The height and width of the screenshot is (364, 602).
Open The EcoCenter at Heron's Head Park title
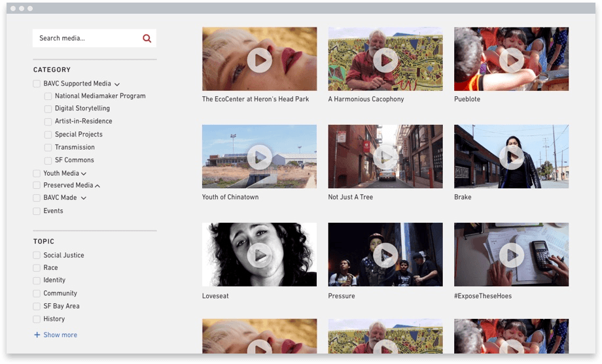[x=255, y=99]
